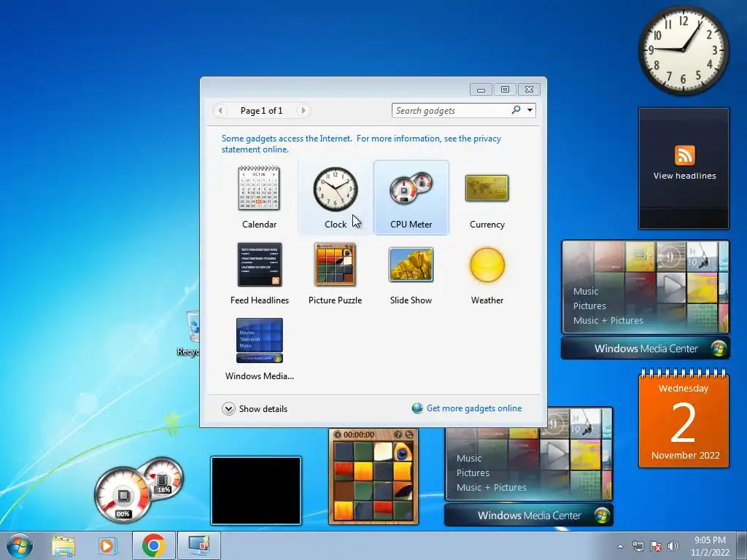Select the Calendar gadget icon
Screen dimensions: 747x560
coord(259,189)
